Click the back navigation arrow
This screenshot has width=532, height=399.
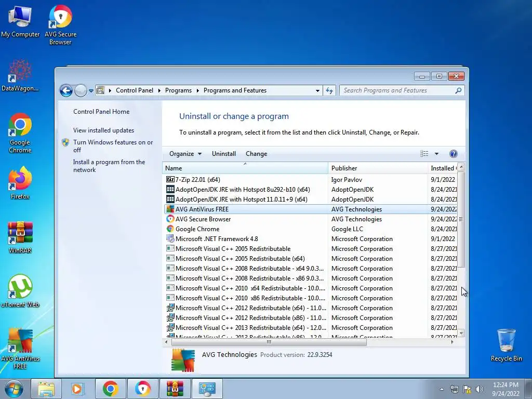(x=66, y=90)
